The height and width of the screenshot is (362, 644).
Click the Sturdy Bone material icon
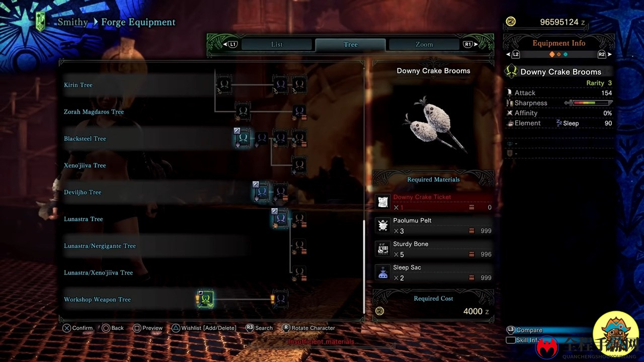point(383,249)
